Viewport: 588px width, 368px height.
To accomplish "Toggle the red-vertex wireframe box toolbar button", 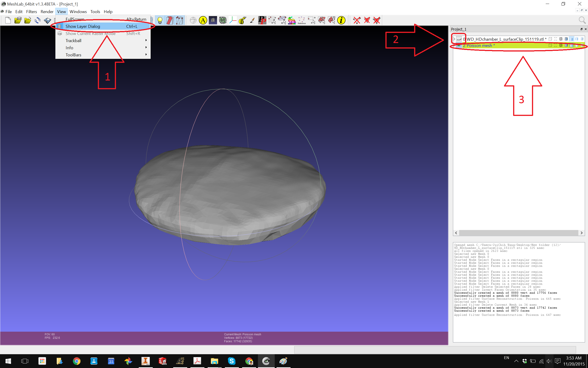I will coord(180,20).
